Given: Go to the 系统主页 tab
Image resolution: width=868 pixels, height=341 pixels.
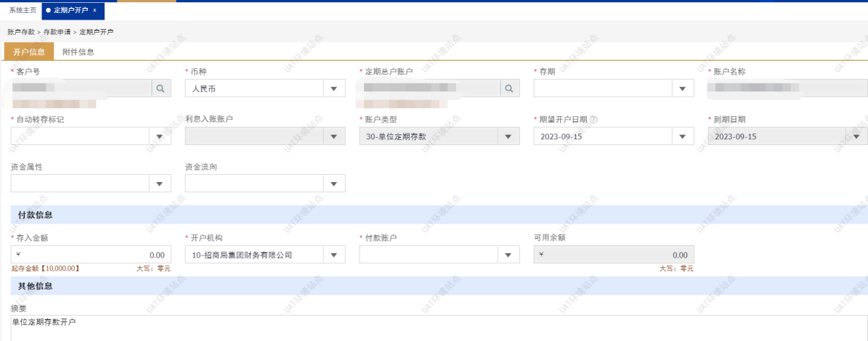Looking at the screenshot, I should (x=23, y=10).
